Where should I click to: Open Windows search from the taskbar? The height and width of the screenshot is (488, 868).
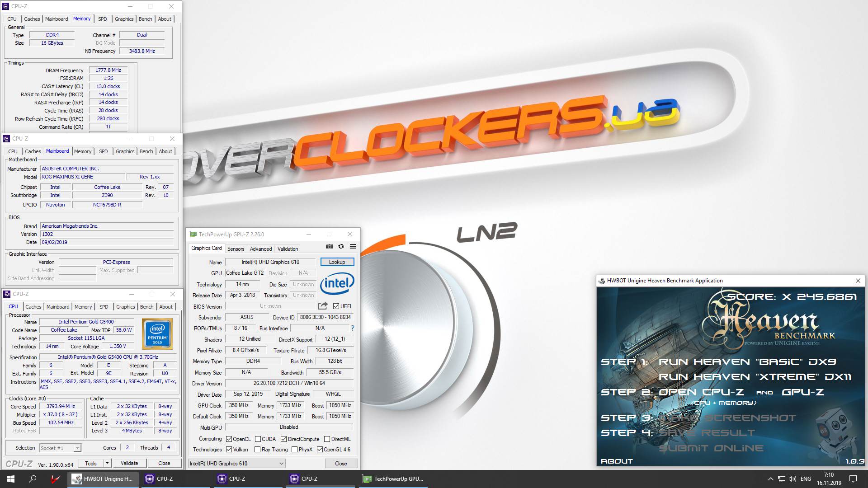[33, 479]
